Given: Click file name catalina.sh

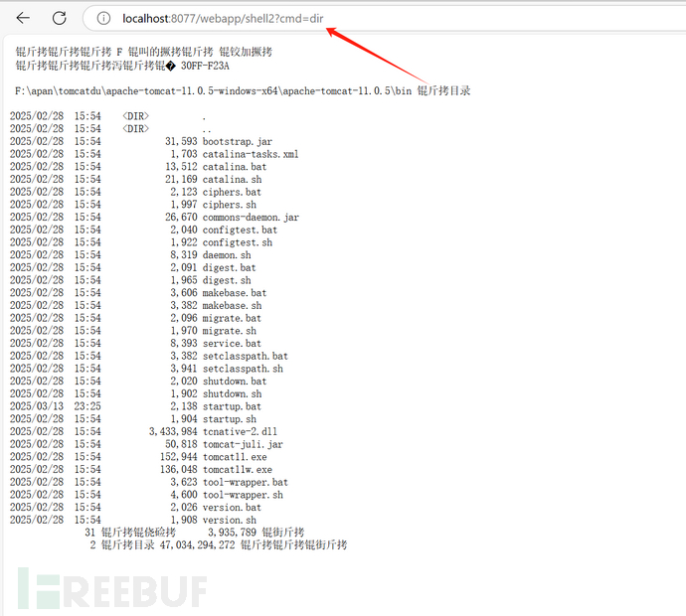Looking at the screenshot, I should coord(232,180).
